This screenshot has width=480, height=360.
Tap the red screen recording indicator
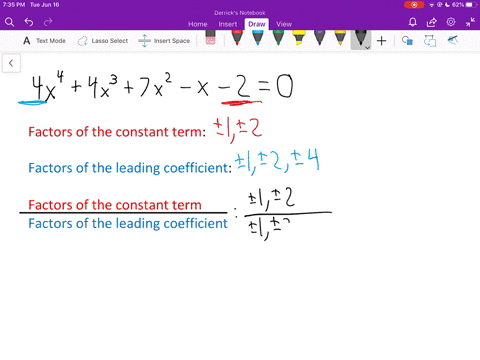414,5
